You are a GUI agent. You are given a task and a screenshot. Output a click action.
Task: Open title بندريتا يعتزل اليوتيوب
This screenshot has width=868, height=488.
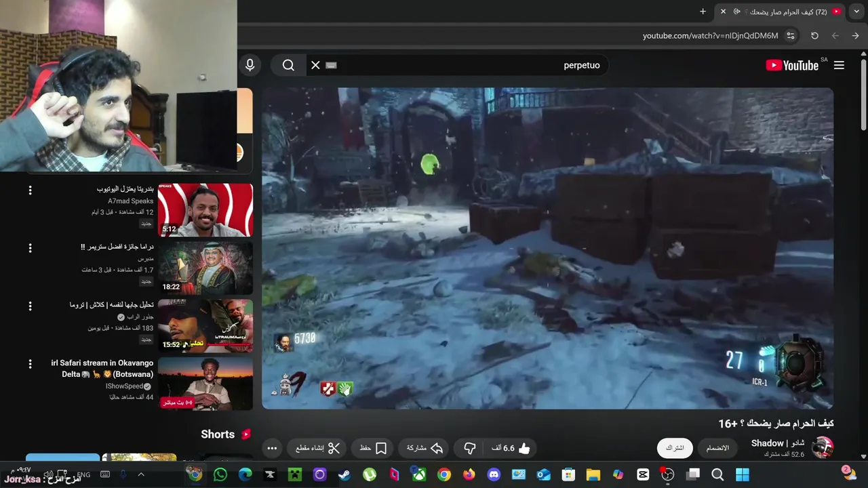tap(125, 189)
